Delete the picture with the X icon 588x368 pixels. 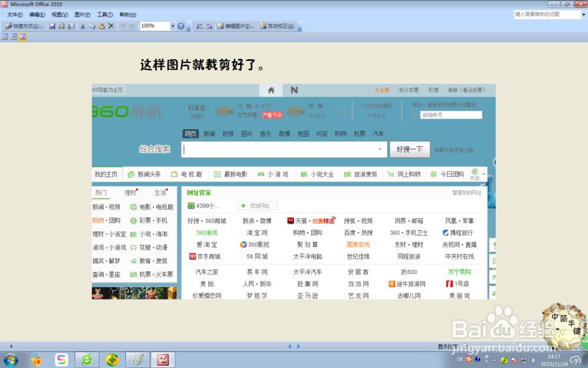pos(111,26)
